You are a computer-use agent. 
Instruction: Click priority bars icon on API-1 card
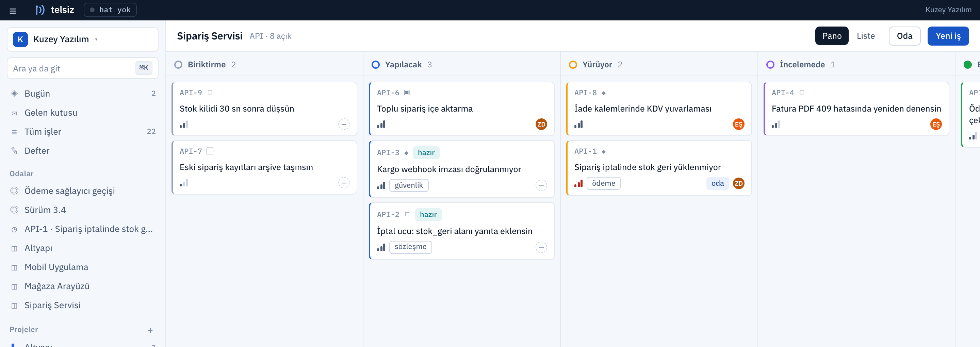click(578, 183)
